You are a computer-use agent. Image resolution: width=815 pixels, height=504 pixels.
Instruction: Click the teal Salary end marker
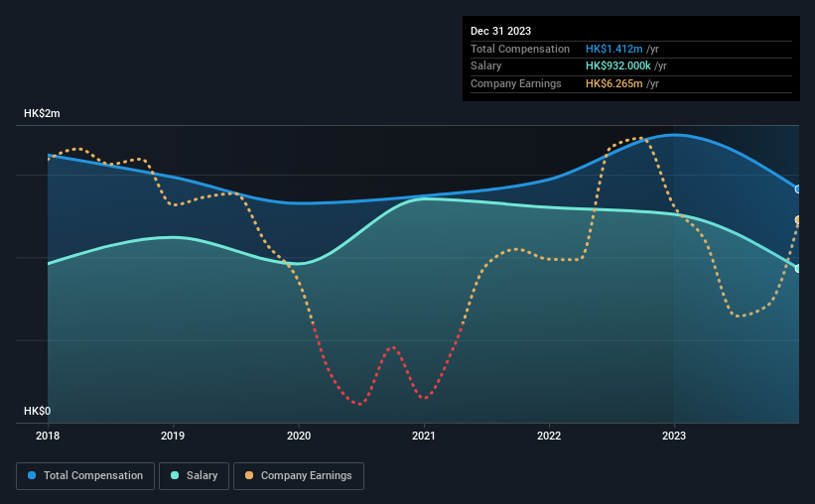(x=798, y=269)
